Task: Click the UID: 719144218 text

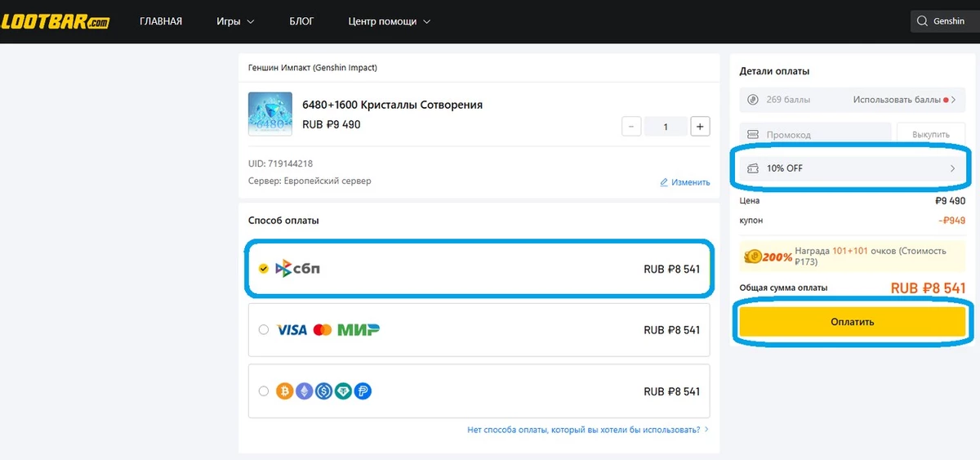Action: (280, 163)
